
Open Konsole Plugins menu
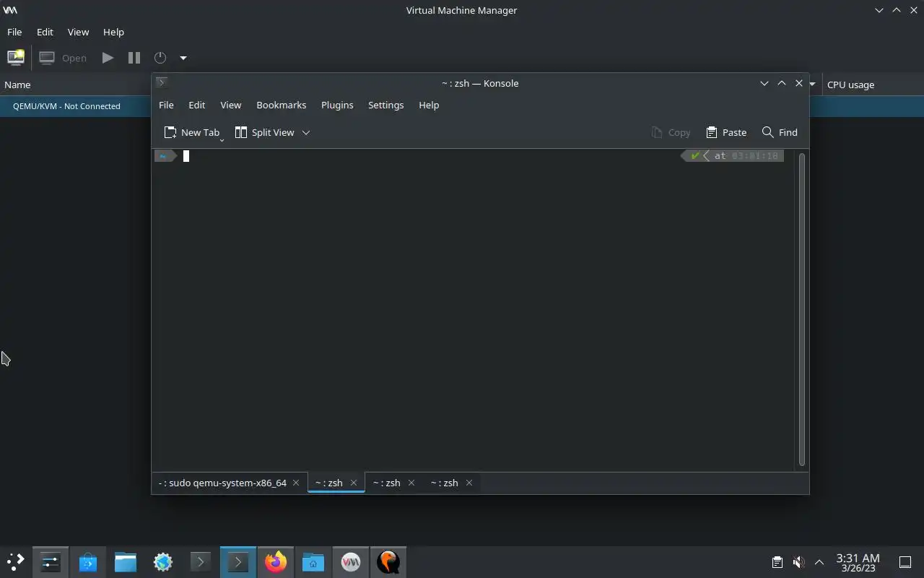[337, 105]
